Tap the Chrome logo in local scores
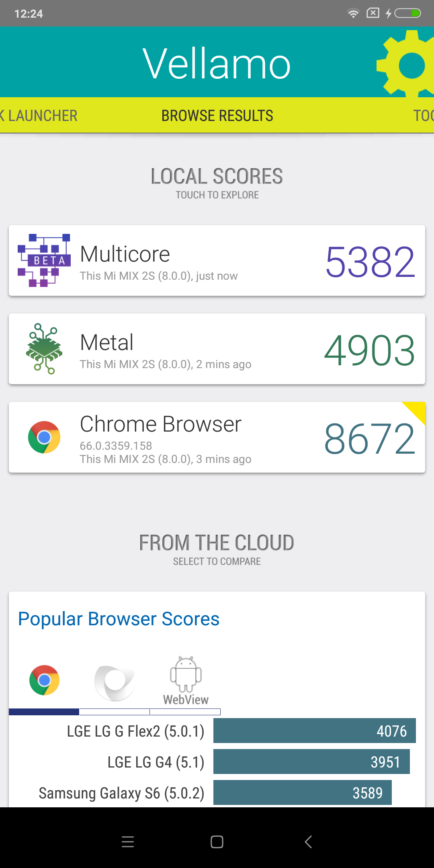The height and width of the screenshot is (868, 434). [x=44, y=437]
